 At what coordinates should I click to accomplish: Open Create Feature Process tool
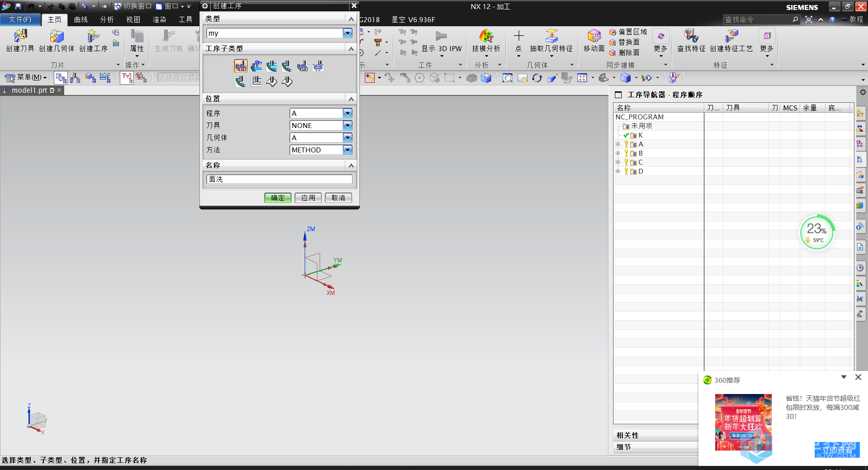click(x=731, y=41)
